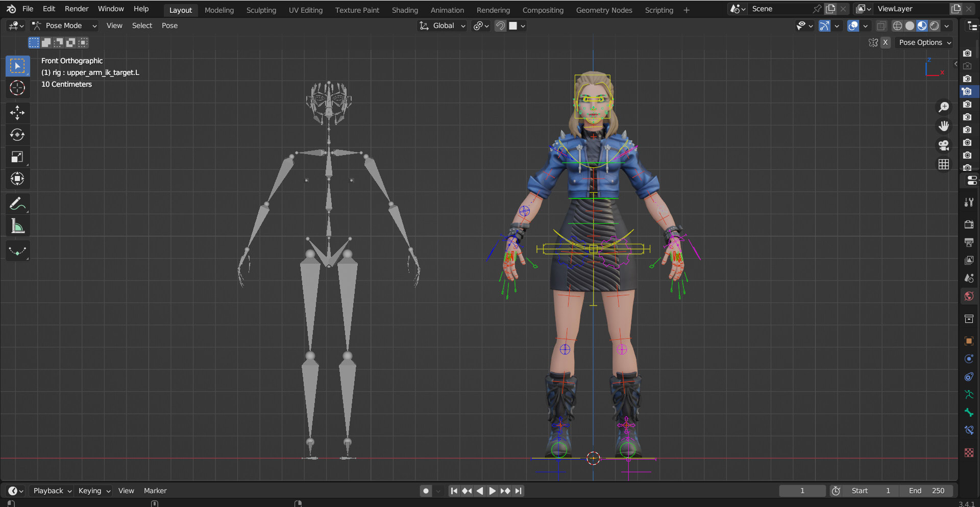
Task: Toggle auto keying record button
Action: tap(426, 491)
